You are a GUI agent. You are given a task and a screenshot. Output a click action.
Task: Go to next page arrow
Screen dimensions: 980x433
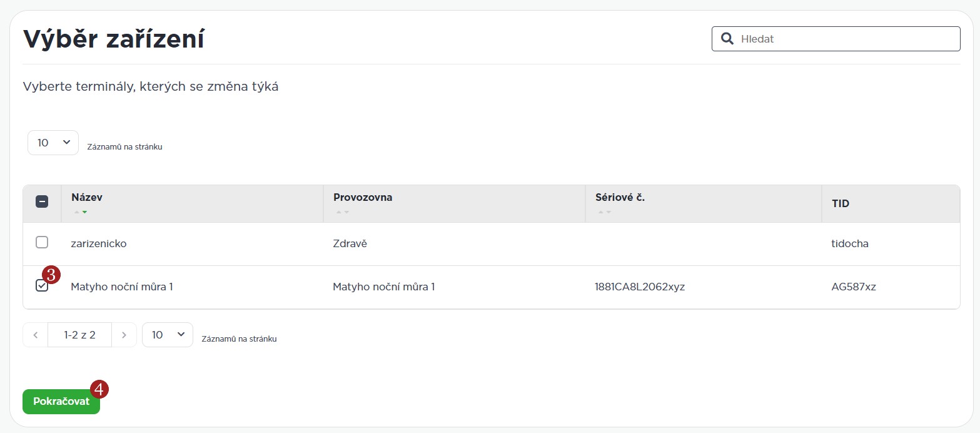(x=124, y=335)
